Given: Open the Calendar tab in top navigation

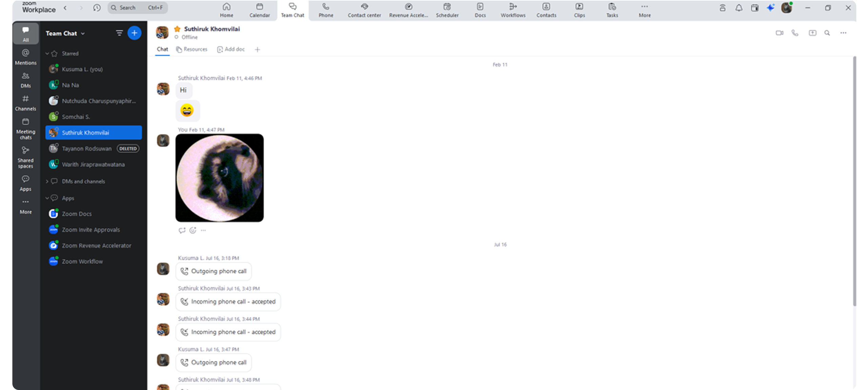Looking at the screenshot, I should (259, 10).
